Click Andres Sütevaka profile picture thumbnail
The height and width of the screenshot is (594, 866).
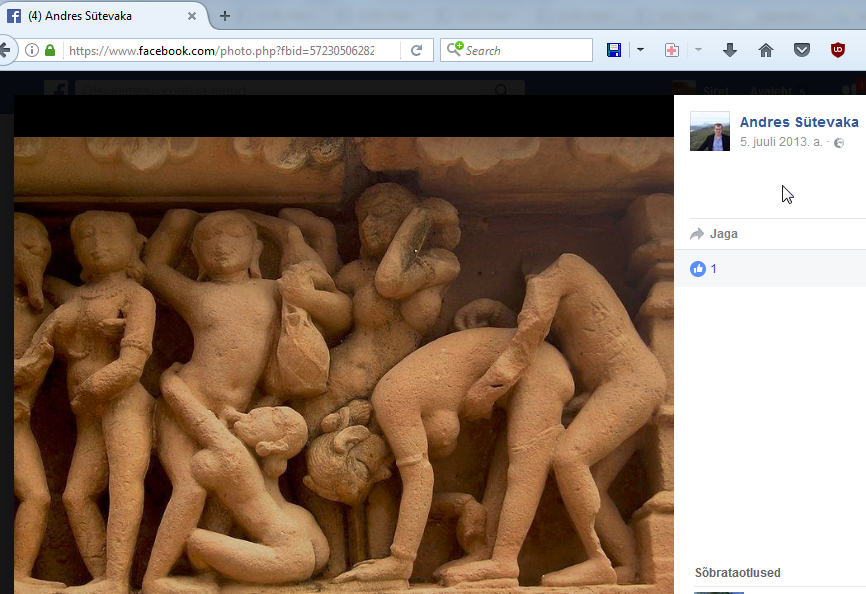tap(710, 131)
